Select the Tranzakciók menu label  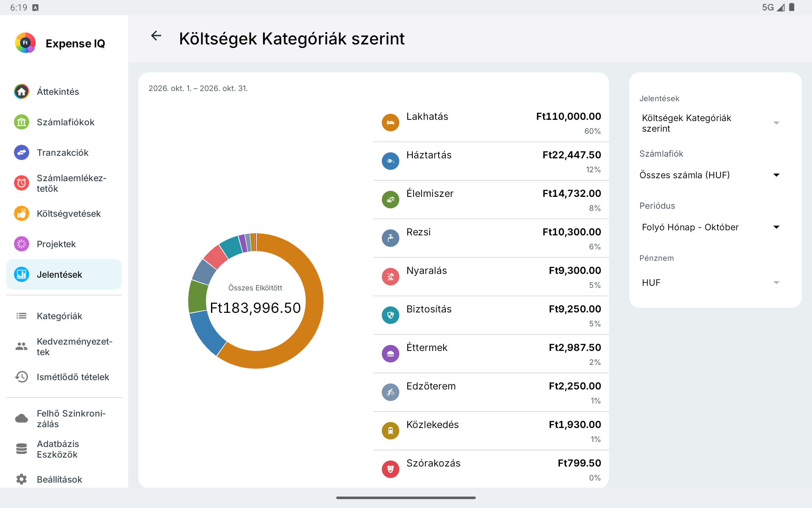pyautogui.click(x=63, y=152)
